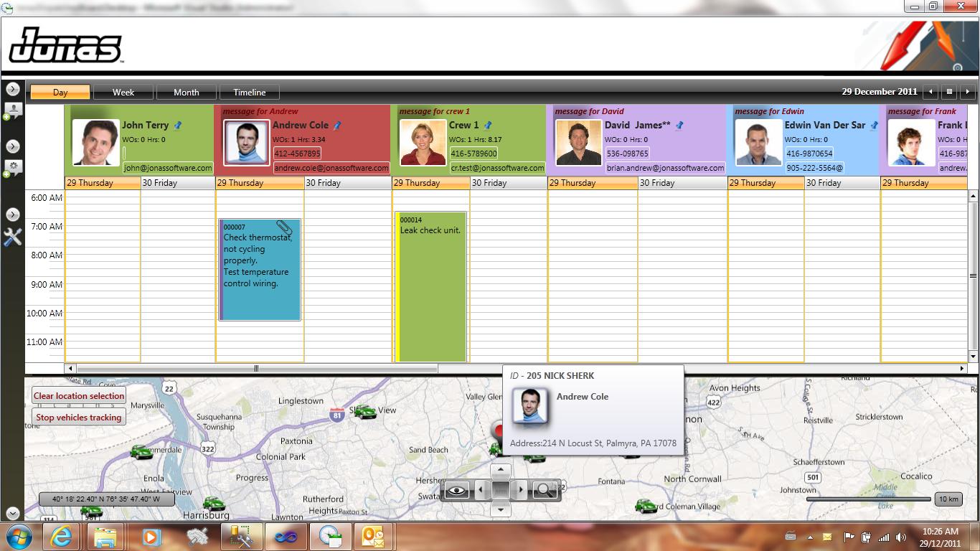Click the green car near Summerdale

(141, 451)
